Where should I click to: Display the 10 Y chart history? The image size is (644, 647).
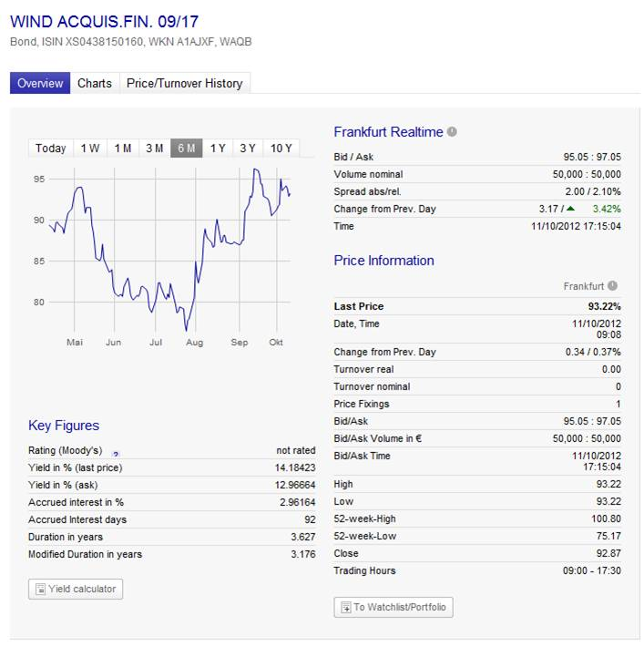[x=281, y=149]
